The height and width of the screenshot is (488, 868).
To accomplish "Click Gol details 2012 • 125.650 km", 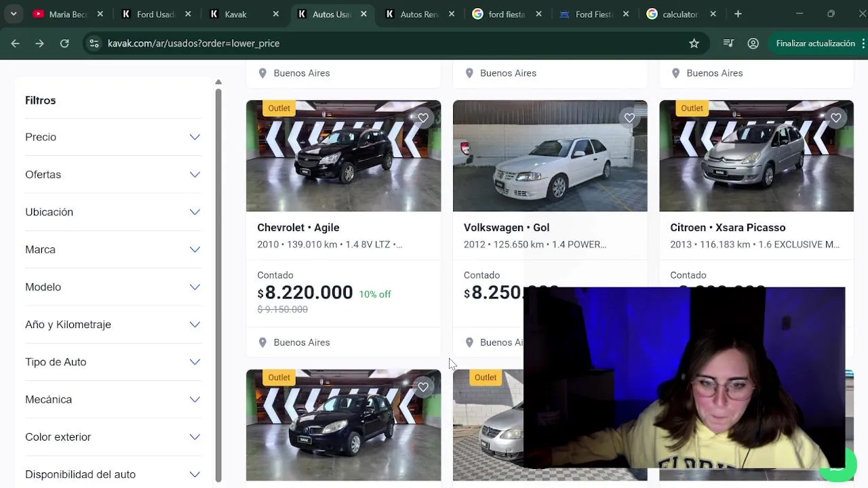I will click(x=535, y=245).
